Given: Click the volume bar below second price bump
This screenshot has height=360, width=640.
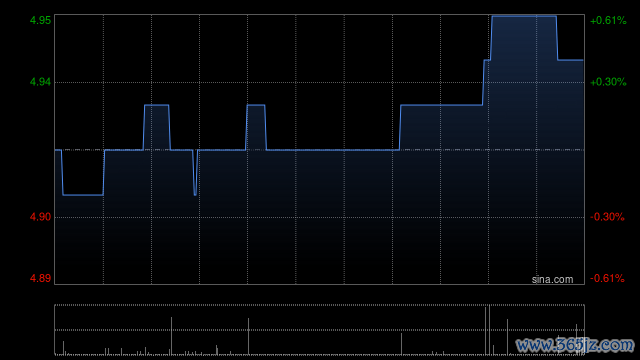Looking at the screenshot, I should pos(248,336).
